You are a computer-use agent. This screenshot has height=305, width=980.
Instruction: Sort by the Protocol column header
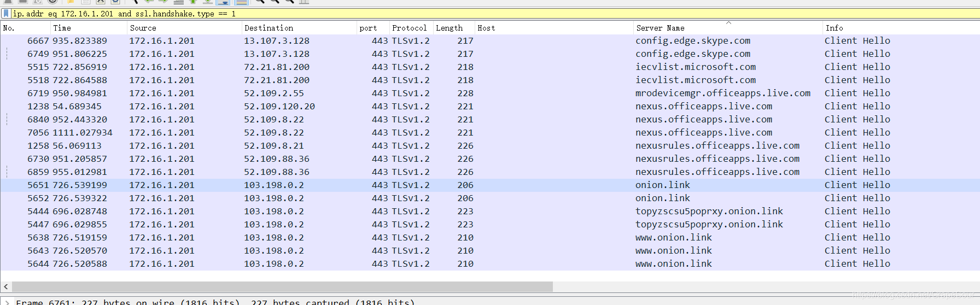(x=411, y=28)
